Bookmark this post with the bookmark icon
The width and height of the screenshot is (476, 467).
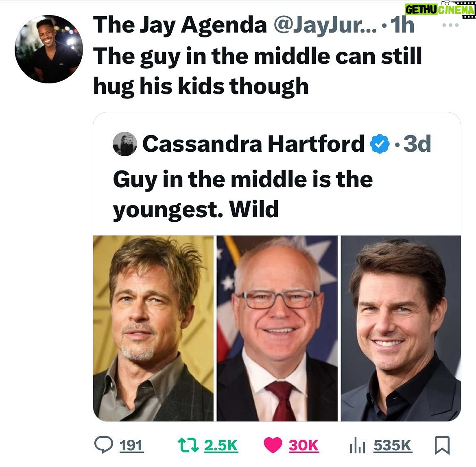click(442, 445)
